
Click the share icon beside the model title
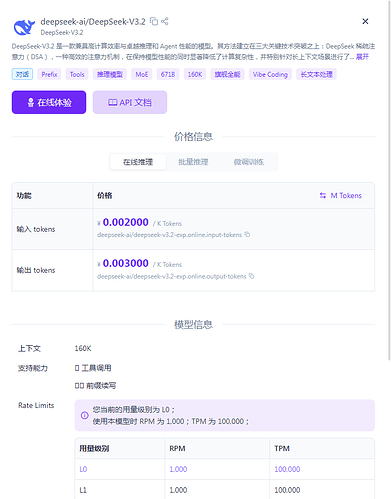point(165,21)
